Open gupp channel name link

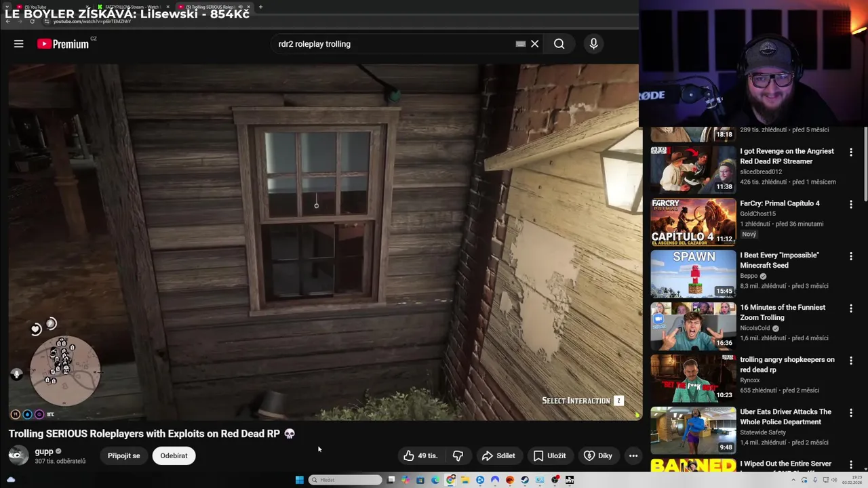[44, 451]
